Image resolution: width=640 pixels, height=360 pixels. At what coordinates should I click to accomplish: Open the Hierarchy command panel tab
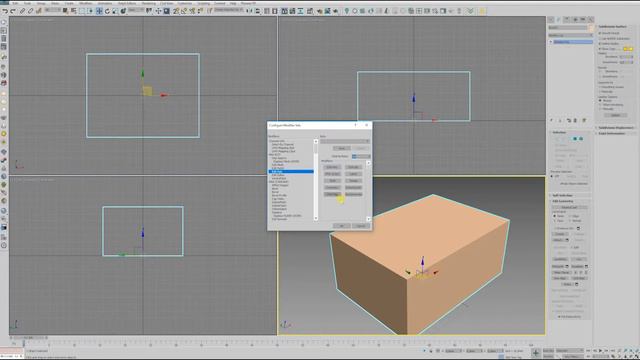pos(567,19)
